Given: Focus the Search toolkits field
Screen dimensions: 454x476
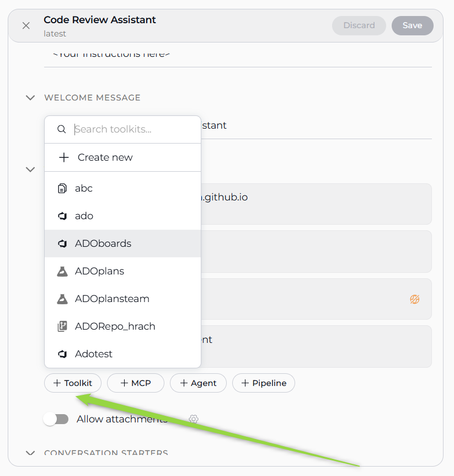Looking at the screenshot, I should (132, 129).
